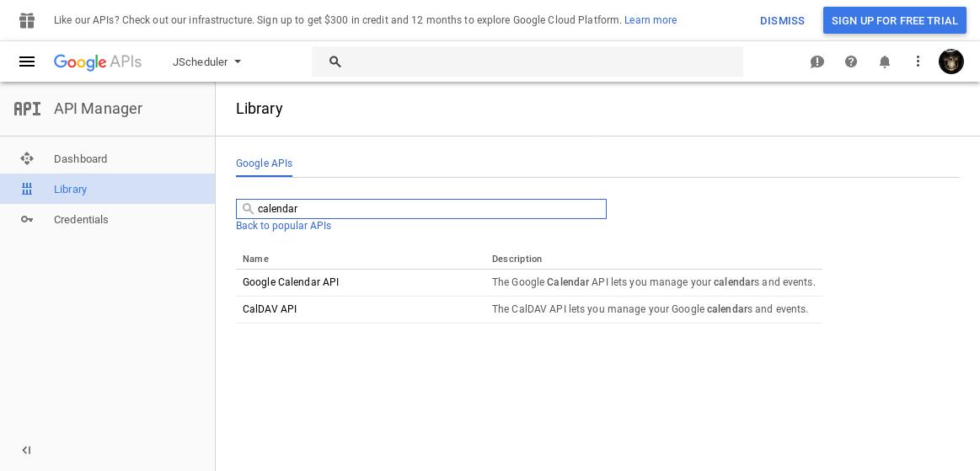Focus the calendar API search field
Viewport: 980px width, 471px height.
coord(420,209)
